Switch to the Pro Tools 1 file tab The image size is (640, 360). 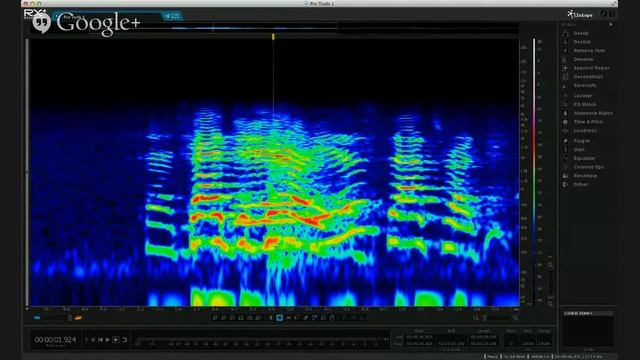[73, 16]
